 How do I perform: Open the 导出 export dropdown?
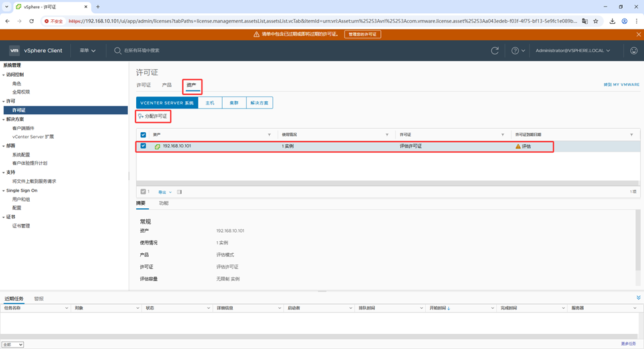pyautogui.click(x=165, y=192)
